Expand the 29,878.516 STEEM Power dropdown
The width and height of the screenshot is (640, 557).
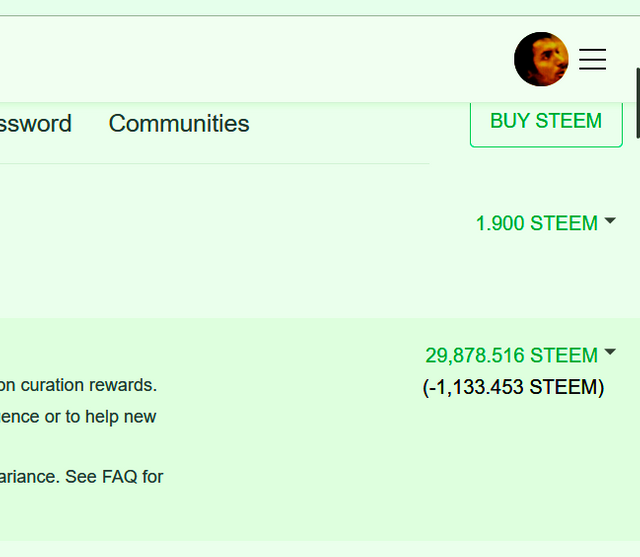[511, 355]
